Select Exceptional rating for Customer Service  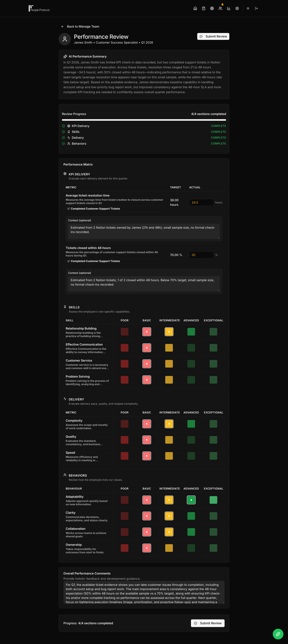pos(213,364)
